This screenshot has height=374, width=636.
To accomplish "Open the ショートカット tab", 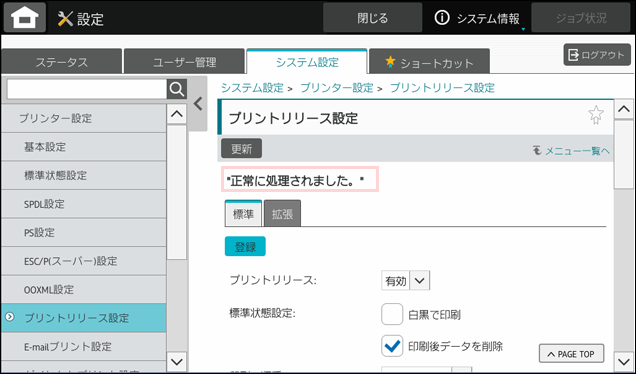I will tap(429, 62).
